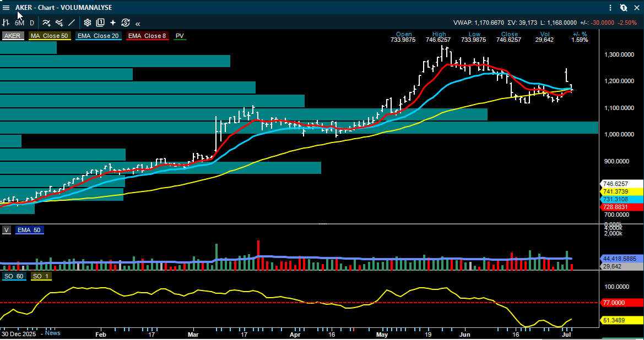Viewport: 644px width, 340px height.
Task: Click the V volume indicator label
Action: click(x=6, y=230)
